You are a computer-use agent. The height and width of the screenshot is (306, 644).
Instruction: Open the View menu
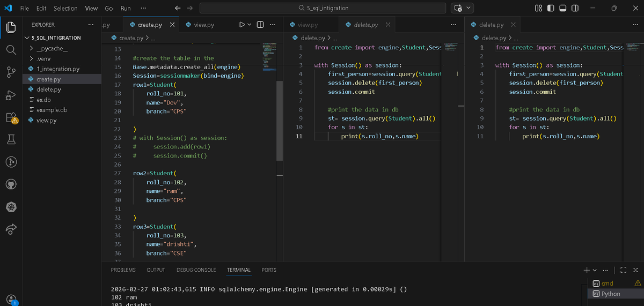click(91, 8)
